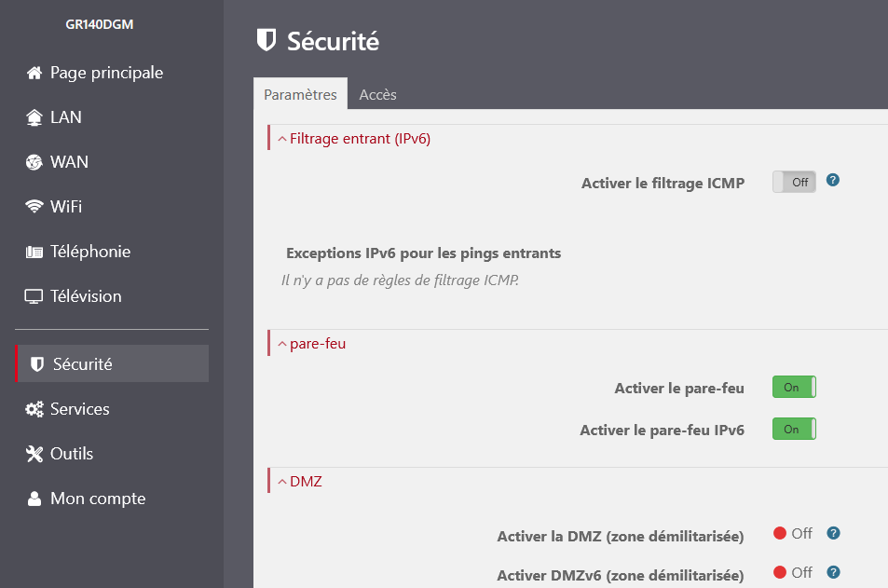
Task: Click the home icon beside Page principale
Action: pyautogui.click(x=34, y=73)
